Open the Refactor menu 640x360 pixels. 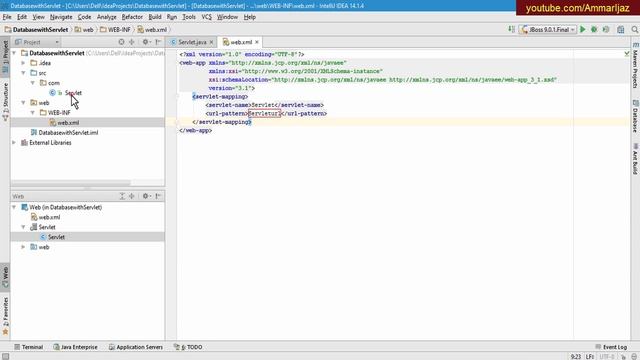[x=132, y=17]
